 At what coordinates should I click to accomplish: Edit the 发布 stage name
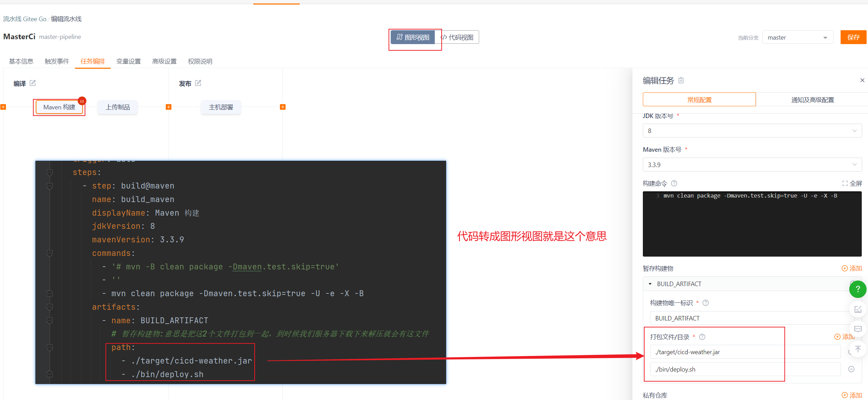click(x=198, y=83)
